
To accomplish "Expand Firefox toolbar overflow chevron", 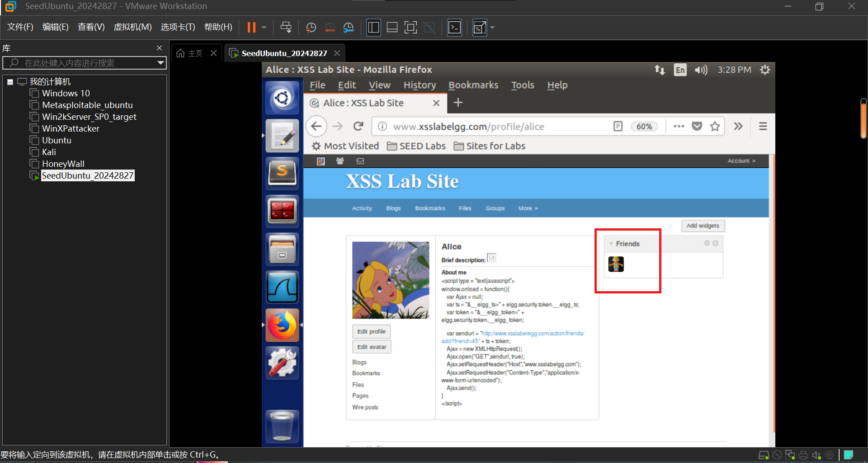I will pos(738,126).
